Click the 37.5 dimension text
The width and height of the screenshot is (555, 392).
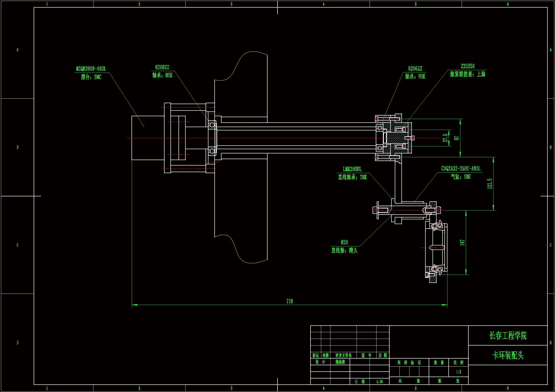coord(445,138)
